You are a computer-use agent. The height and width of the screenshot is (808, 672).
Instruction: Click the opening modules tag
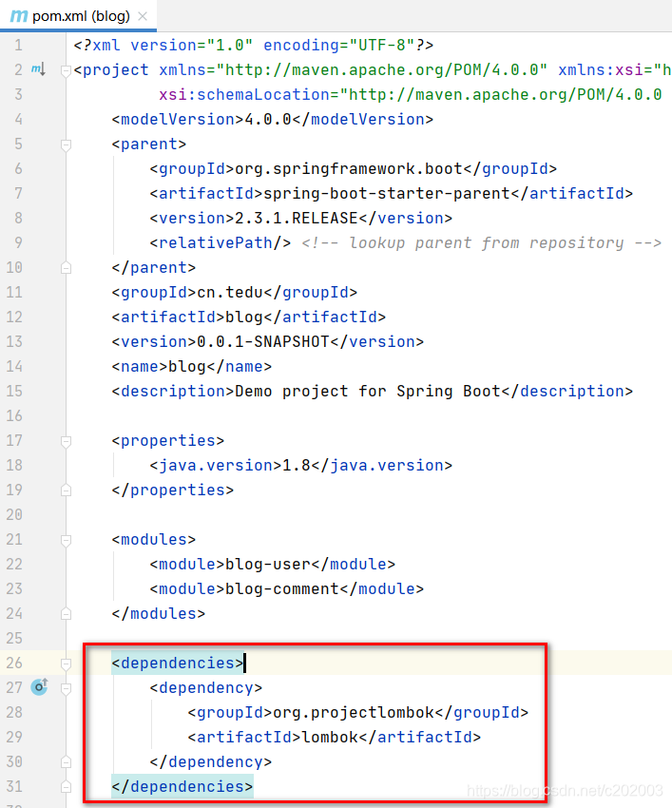pyautogui.click(x=154, y=540)
